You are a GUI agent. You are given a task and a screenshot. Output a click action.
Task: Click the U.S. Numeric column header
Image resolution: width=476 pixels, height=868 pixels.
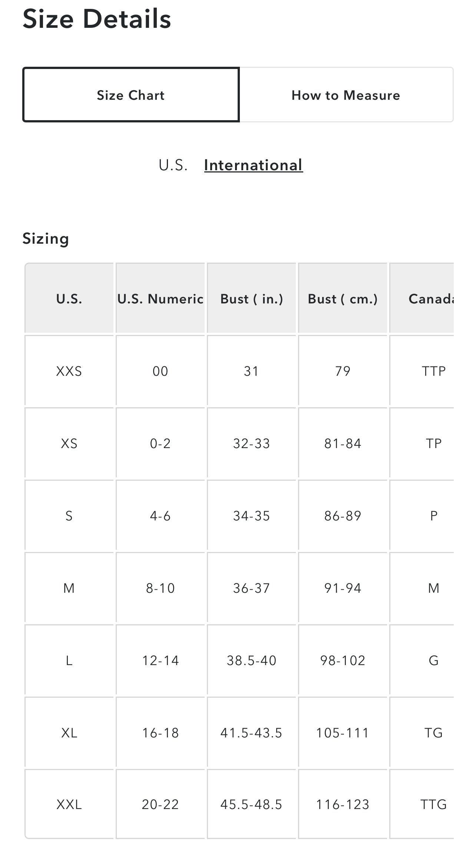(160, 299)
